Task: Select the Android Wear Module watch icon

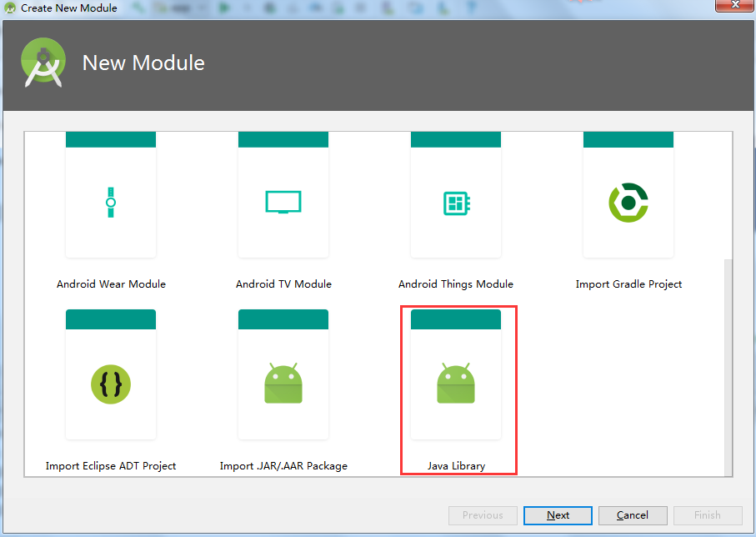Action: point(111,202)
